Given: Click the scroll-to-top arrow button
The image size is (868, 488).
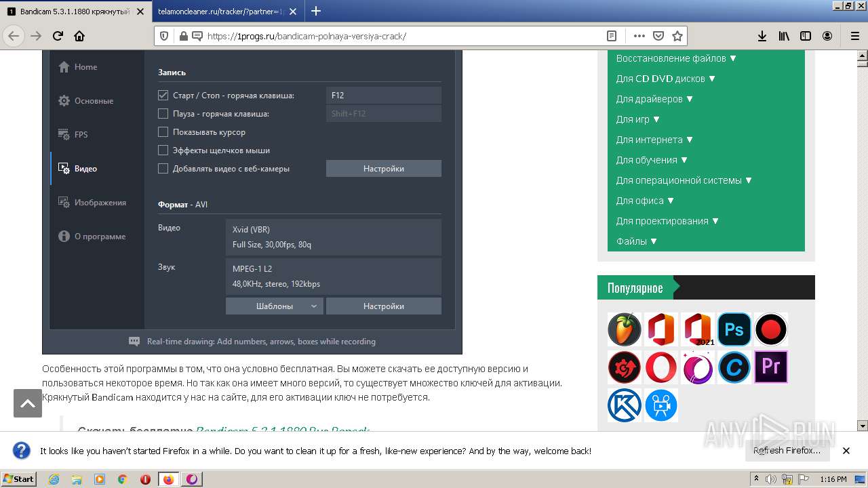Looking at the screenshot, I should pos(28,403).
